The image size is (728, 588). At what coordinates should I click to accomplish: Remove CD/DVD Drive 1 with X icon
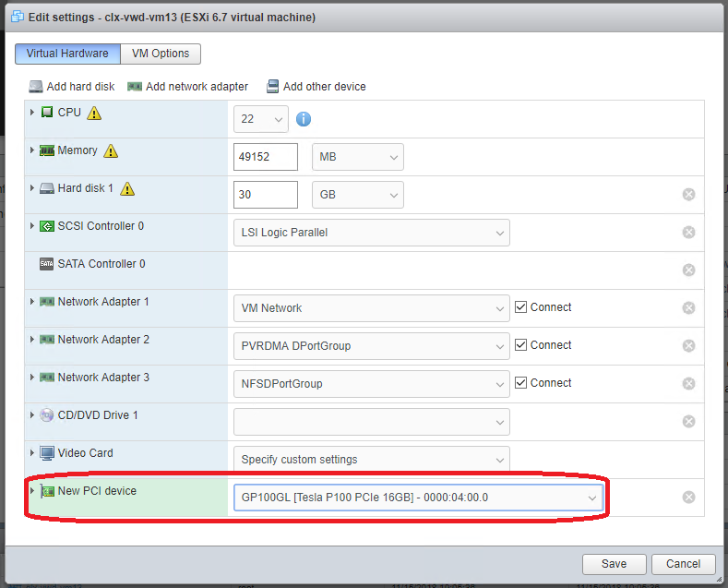tap(689, 422)
